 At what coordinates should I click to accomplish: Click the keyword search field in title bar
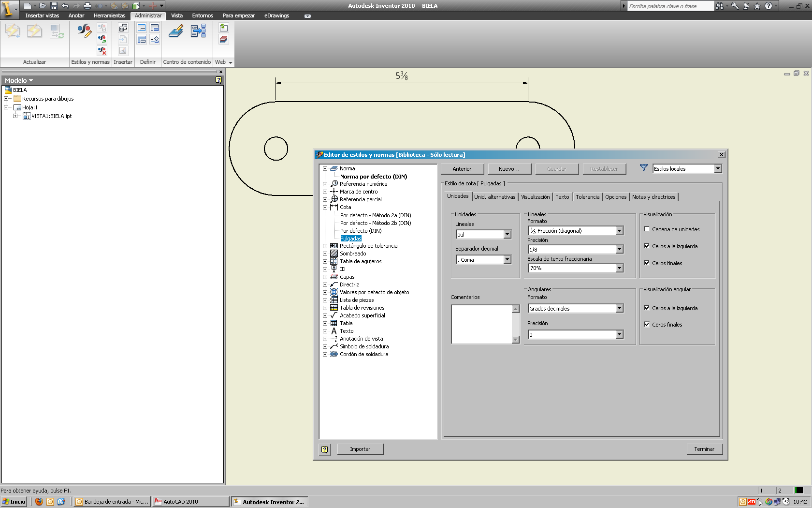pyautogui.click(x=670, y=6)
